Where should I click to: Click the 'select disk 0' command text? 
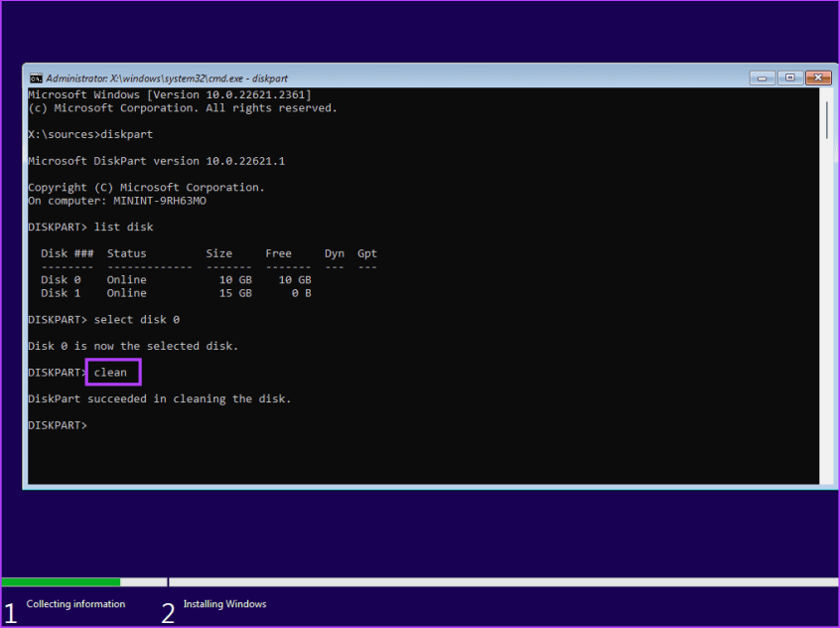coord(137,320)
